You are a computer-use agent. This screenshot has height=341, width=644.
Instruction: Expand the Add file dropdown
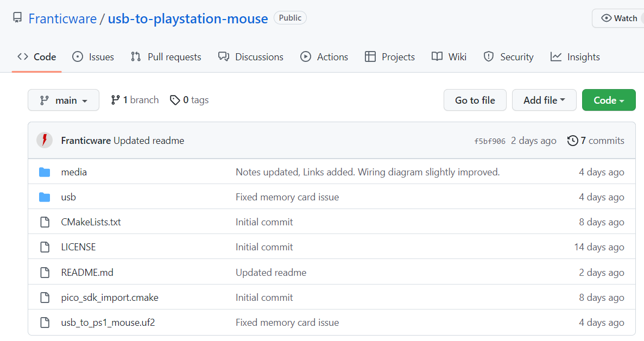click(544, 100)
